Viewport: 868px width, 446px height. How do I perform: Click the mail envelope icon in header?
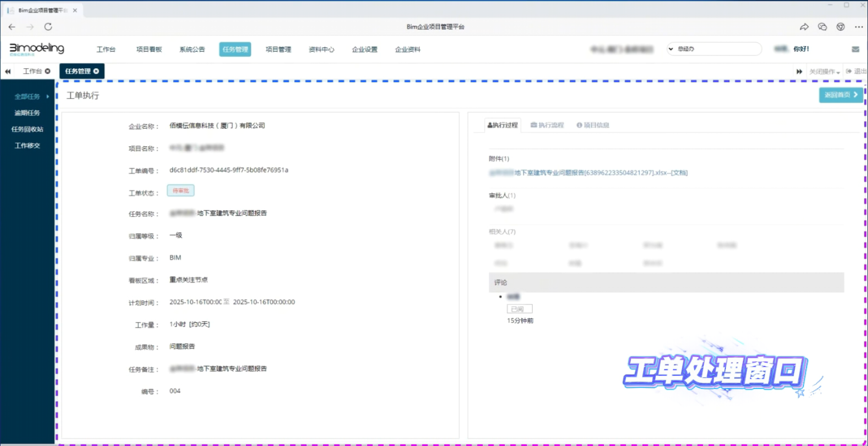(855, 49)
